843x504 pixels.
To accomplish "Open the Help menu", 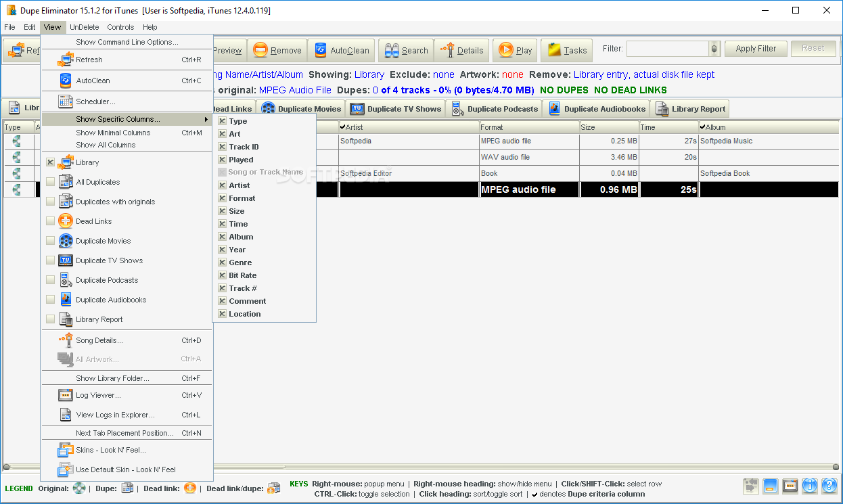I will (150, 27).
